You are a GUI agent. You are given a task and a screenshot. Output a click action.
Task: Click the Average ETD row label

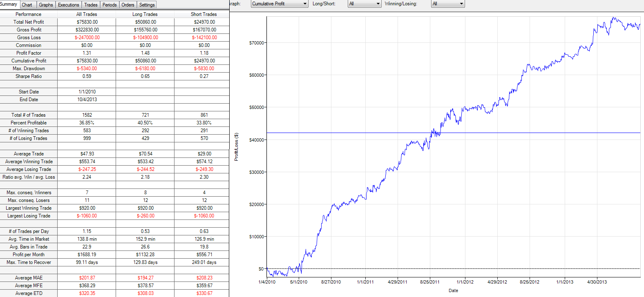(x=29, y=293)
